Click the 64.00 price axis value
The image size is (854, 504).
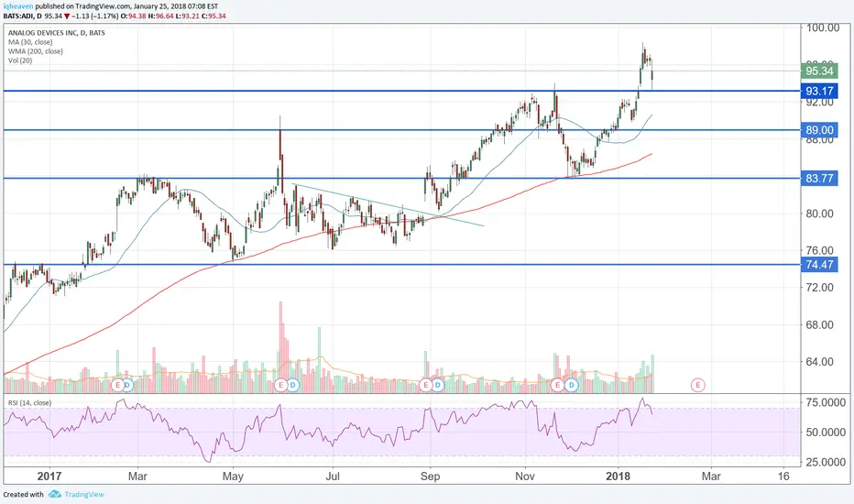820,362
